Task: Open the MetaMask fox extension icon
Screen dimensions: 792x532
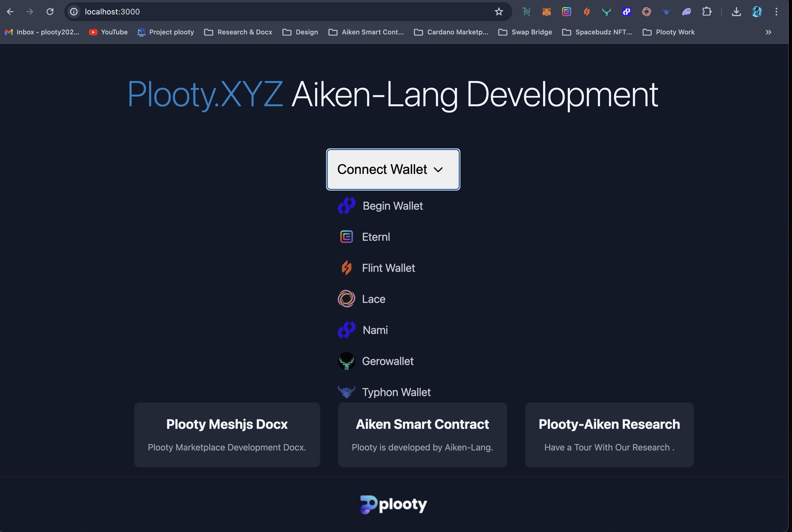Action: point(547,12)
